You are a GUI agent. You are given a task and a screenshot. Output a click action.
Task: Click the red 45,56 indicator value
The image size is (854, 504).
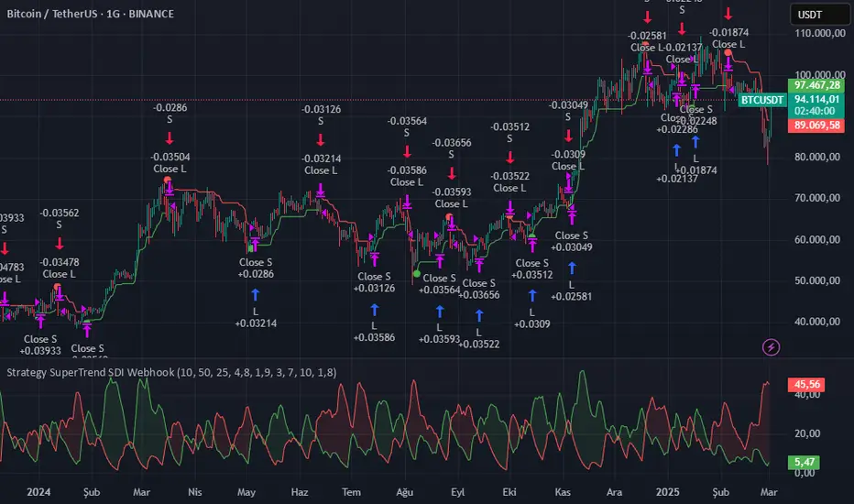pos(806,385)
